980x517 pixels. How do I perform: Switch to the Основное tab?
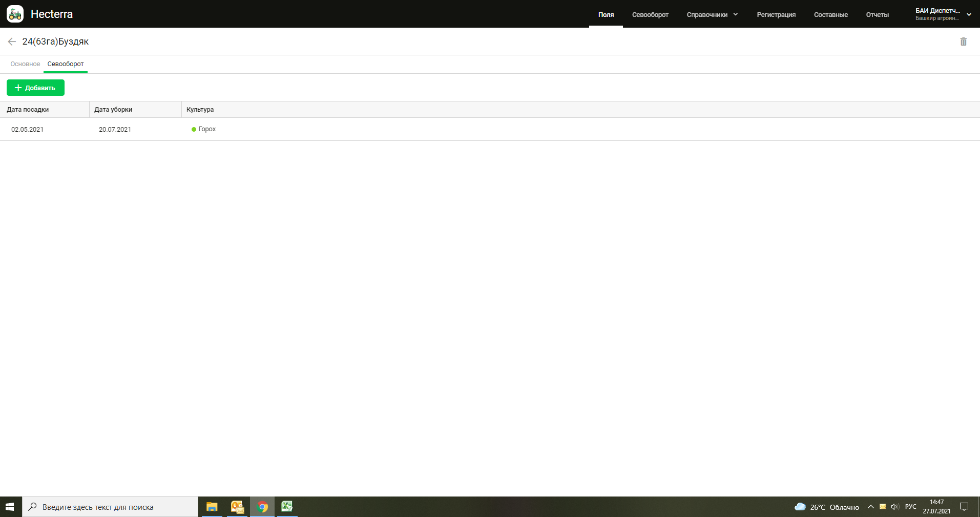pyautogui.click(x=25, y=64)
